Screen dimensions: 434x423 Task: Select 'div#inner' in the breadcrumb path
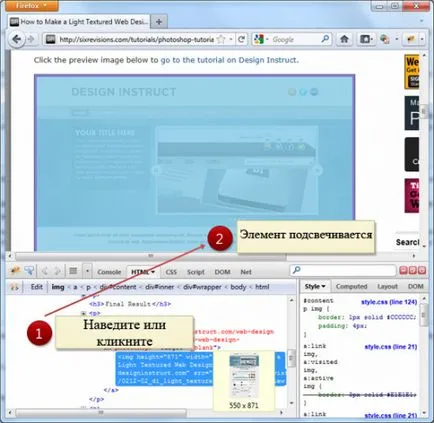tap(159, 287)
